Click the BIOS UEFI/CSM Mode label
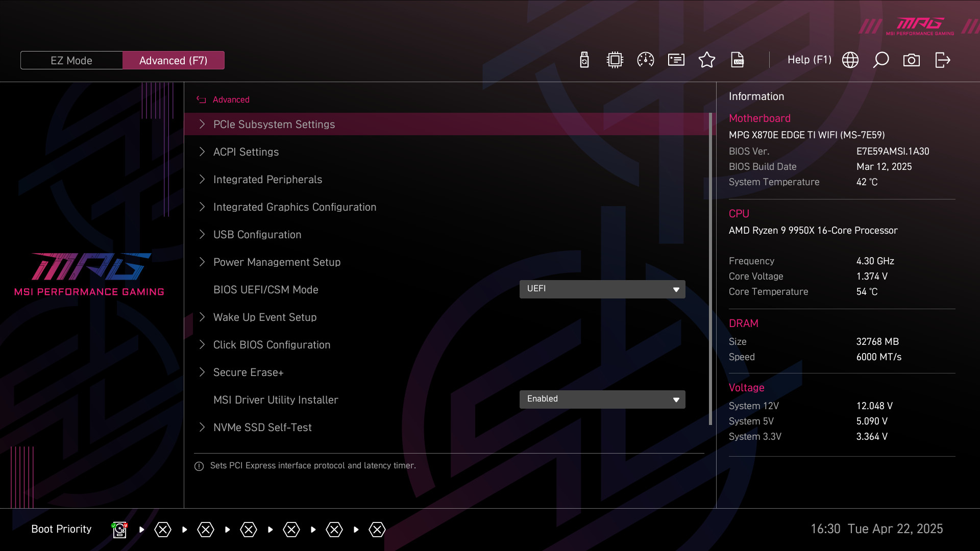The image size is (980, 551). tap(266, 290)
